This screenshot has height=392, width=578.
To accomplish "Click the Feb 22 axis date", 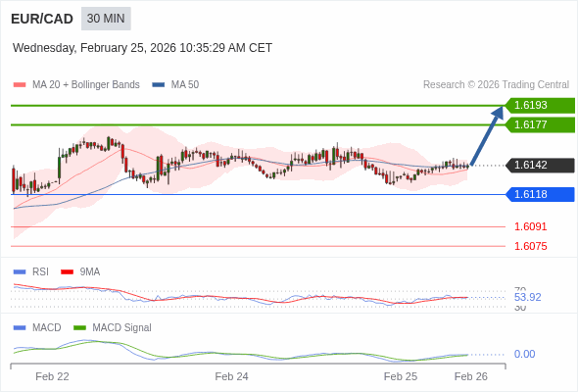I will (x=52, y=376).
